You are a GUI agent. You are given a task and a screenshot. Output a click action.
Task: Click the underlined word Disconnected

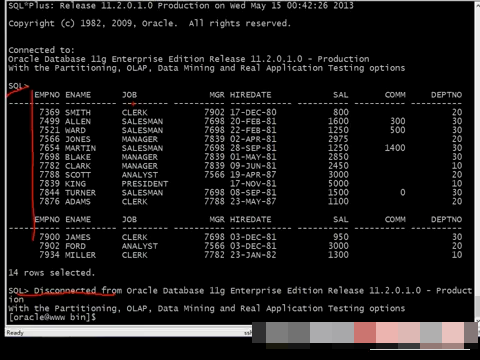point(65,290)
